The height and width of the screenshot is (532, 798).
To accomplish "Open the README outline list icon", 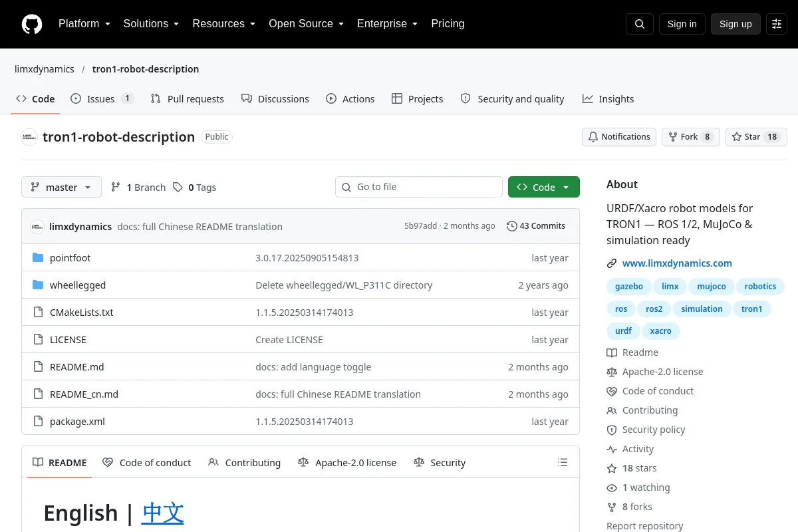I will [x=563, y=463].
